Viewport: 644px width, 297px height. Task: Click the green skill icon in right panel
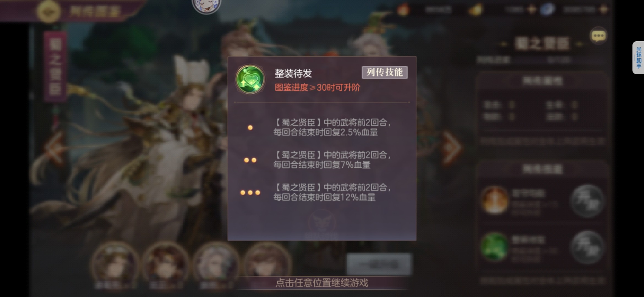pos(495,247)
